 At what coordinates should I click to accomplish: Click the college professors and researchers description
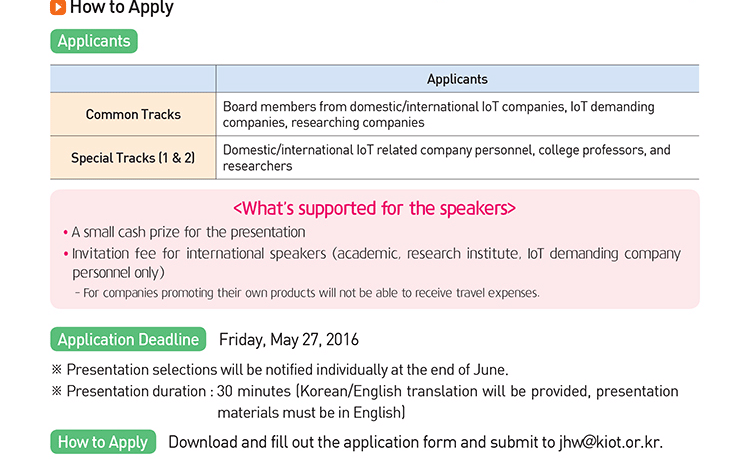(446, 158)
